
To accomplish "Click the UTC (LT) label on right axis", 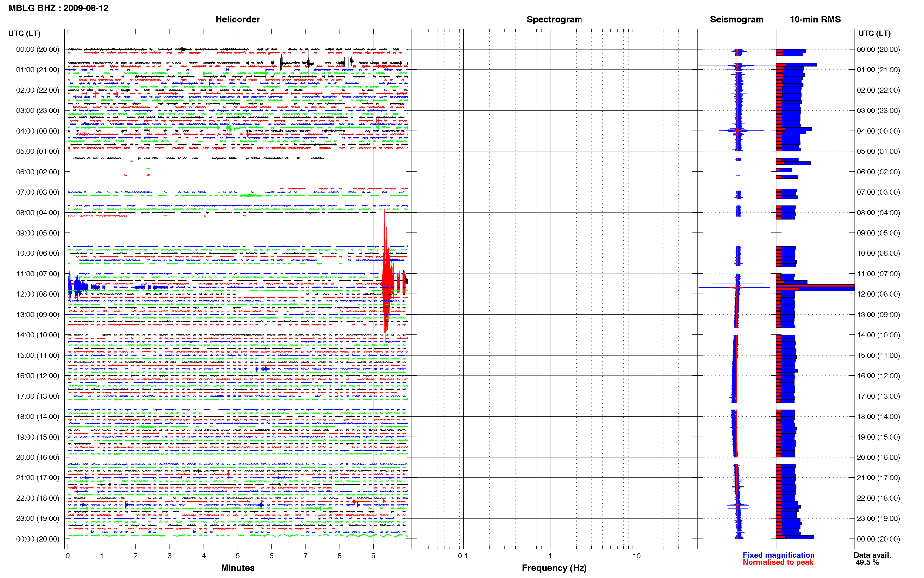I will [x=874, y=33].
